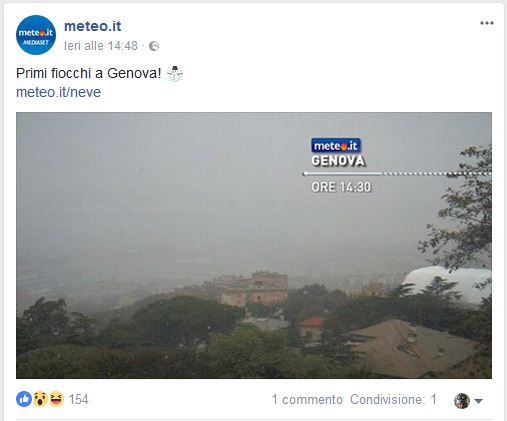Click the meteo.it page name
This screenshot has width=507, height=421.
click(92, 26)
